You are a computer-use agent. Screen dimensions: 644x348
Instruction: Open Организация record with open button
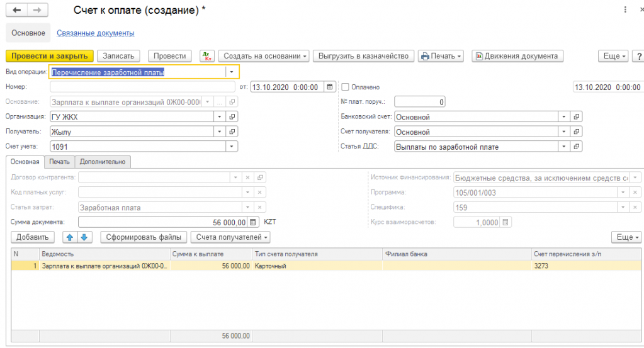pyautogui.click(x=232, y=116)
